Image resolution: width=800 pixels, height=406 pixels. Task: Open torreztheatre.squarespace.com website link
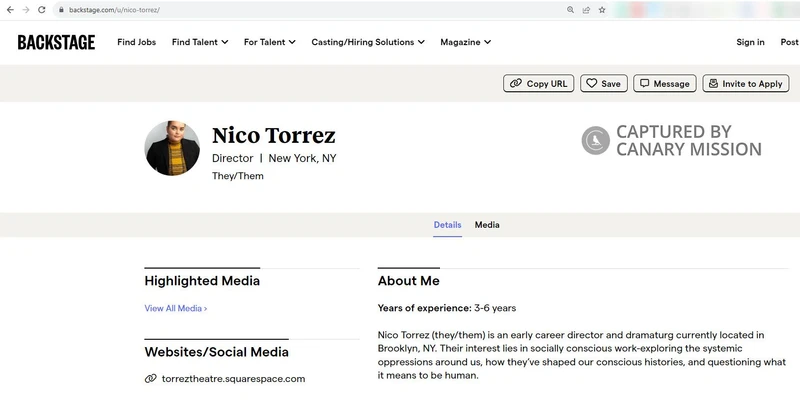pos(233,378)
